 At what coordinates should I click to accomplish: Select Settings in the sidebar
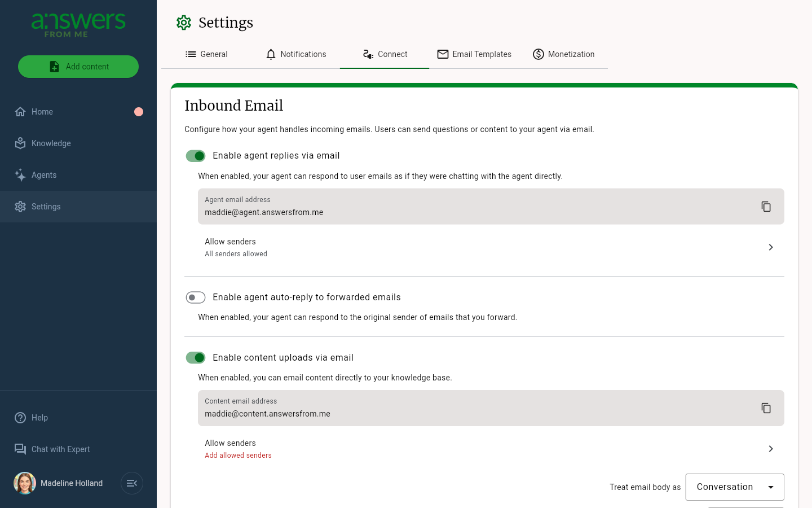(78, 207)
